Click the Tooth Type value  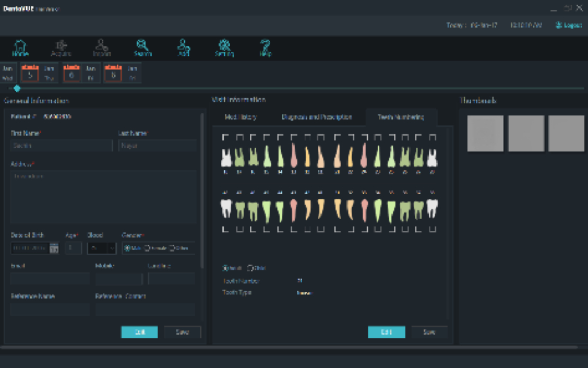click(x=304, y=293)
